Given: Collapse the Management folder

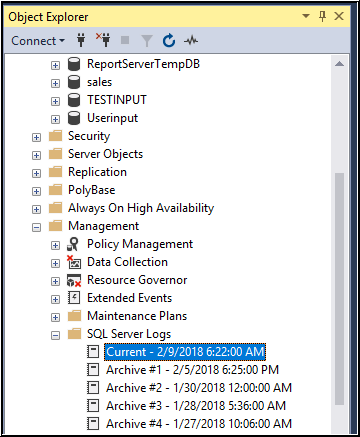Looking at the screenshot, I should [x=36, y=227].
